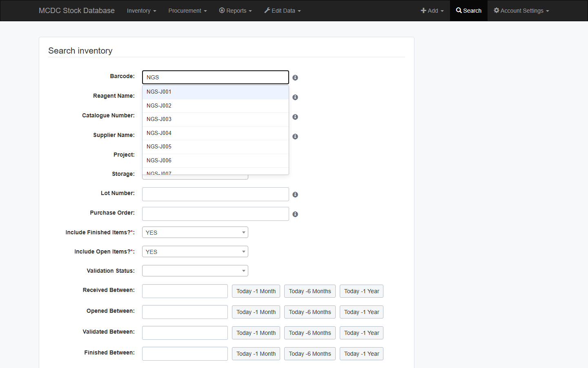Click the Opened Between date field
The image size is (588, 368).
click(x=185, y=312)
